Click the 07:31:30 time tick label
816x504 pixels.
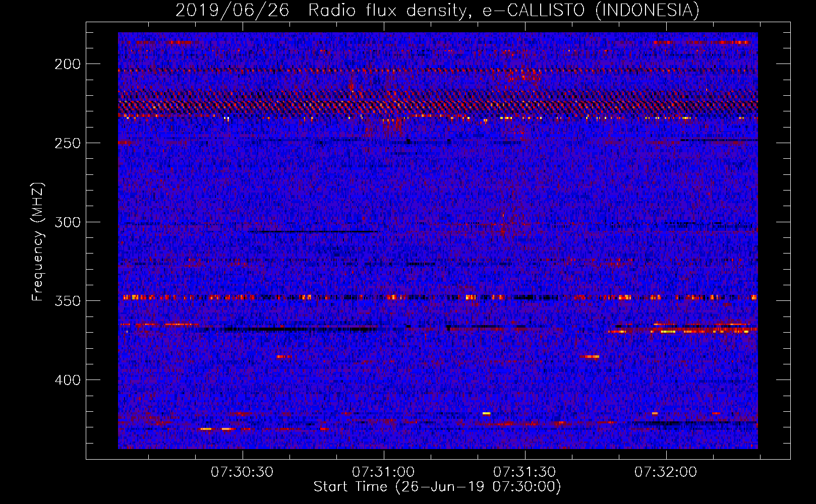[524, 472]
